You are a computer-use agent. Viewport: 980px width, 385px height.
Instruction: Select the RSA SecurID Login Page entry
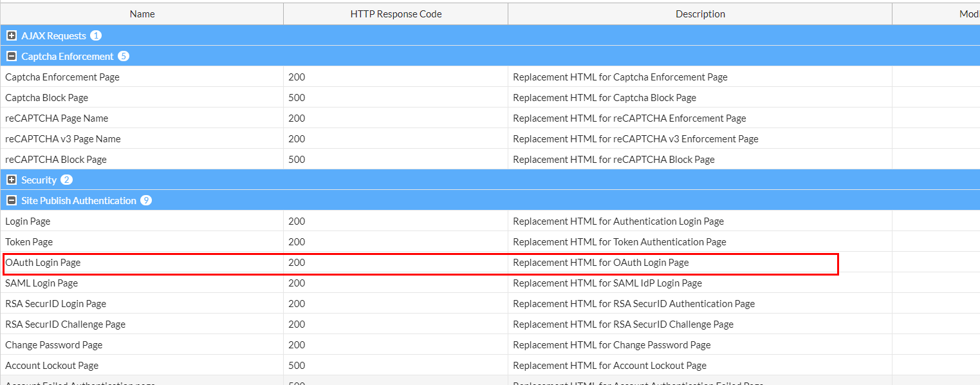point(56,304)
